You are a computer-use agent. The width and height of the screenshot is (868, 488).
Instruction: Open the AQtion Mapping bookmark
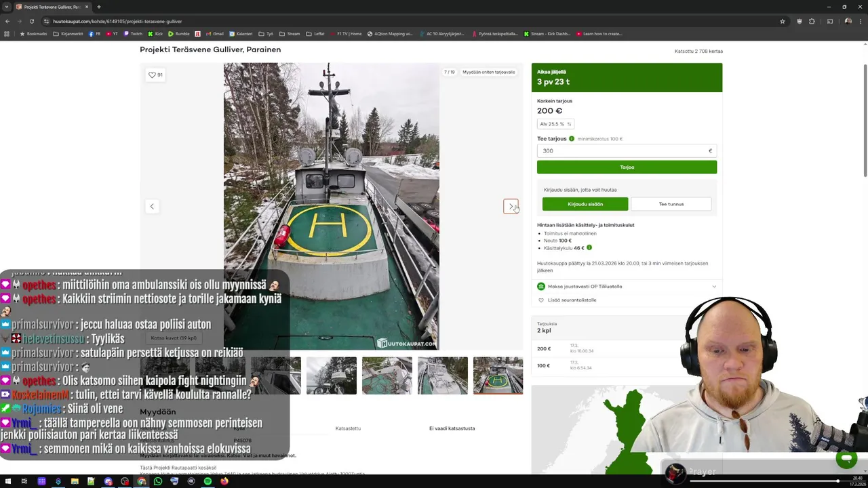[390, 34]
